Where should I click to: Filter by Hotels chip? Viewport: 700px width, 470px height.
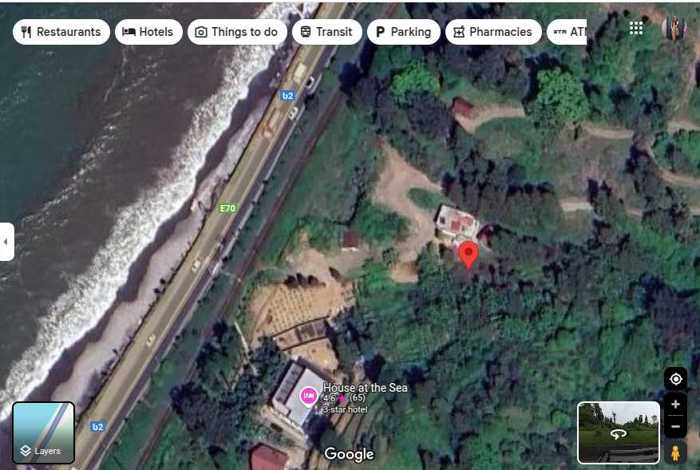[149, 32]
